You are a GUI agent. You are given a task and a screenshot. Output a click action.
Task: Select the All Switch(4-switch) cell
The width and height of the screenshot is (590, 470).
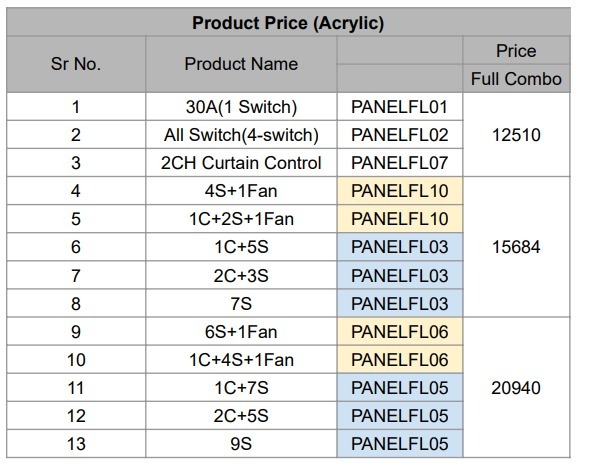[241, 135]
